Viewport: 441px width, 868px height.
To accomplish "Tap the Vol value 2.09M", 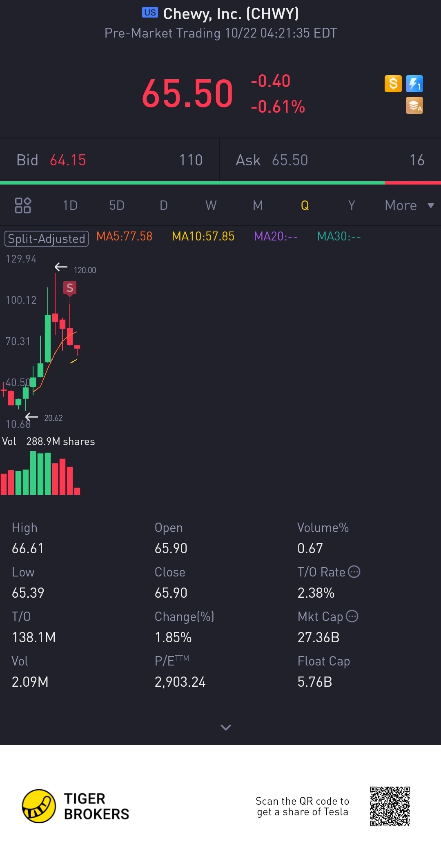I will pyautogui.click(x=30, y=682).
